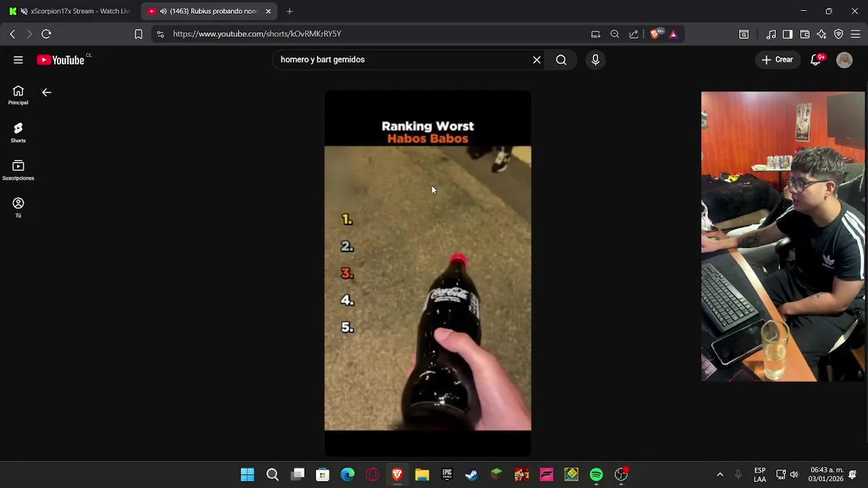Open Brave Shields lion icon
This screenshot has height=488, width=868.
[656, 34]
